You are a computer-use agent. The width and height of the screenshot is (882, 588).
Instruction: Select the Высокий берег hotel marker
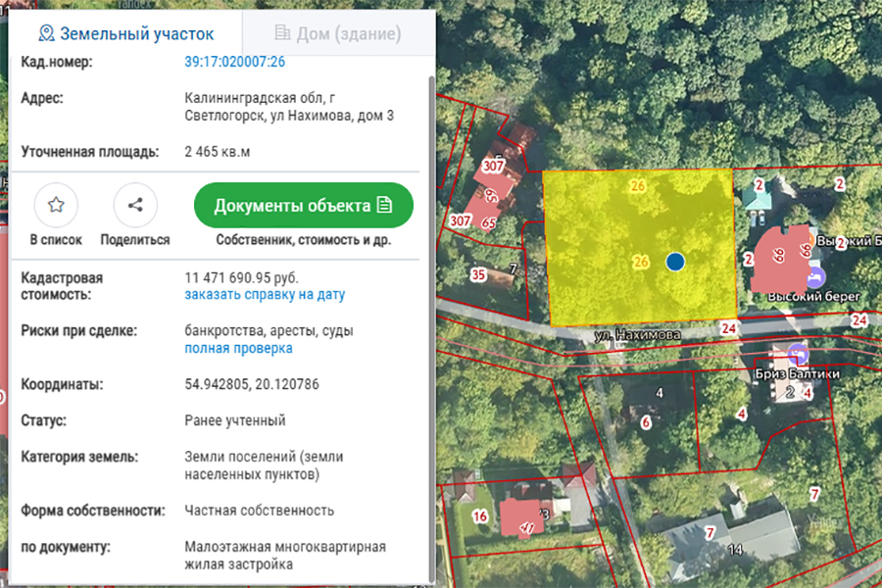coord(814,275)
